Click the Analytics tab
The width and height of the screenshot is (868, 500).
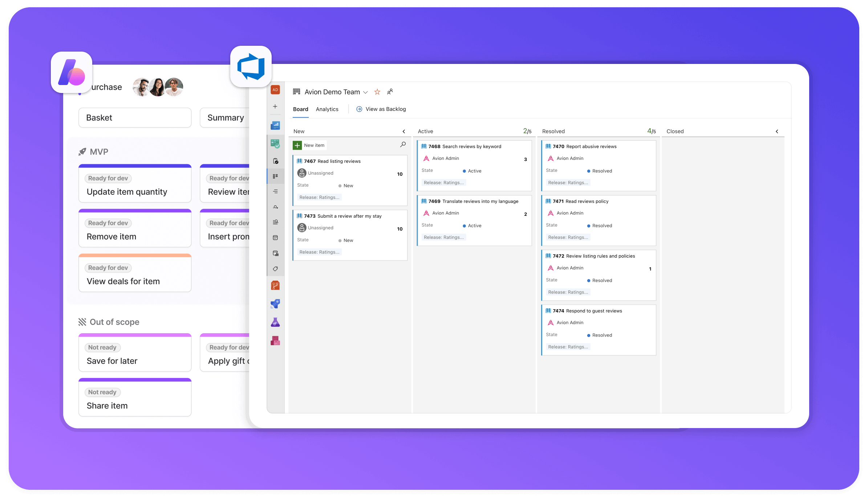[327, 109]
